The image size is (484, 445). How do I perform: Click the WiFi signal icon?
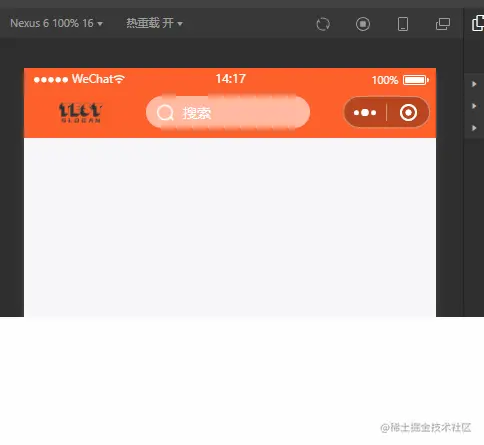pyautogui.click(x=119, y=79)
